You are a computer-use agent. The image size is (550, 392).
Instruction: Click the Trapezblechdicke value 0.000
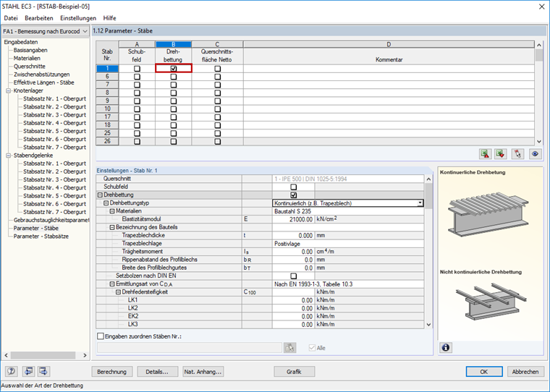pos(293,236)
